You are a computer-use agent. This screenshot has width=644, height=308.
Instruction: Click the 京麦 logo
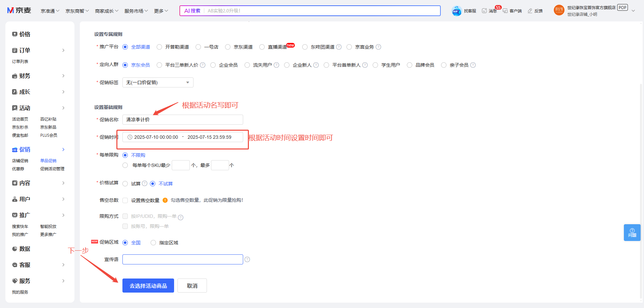(x=19, y=11)
